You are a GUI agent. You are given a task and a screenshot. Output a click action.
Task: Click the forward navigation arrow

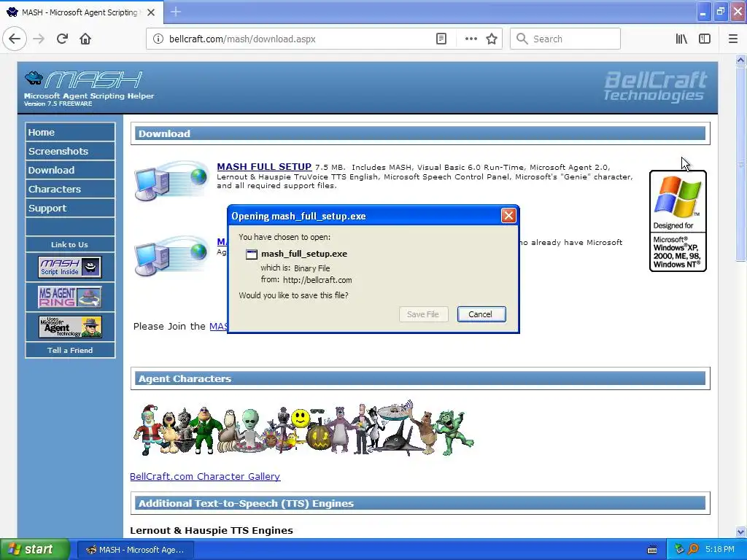click(x=39, y=39)
